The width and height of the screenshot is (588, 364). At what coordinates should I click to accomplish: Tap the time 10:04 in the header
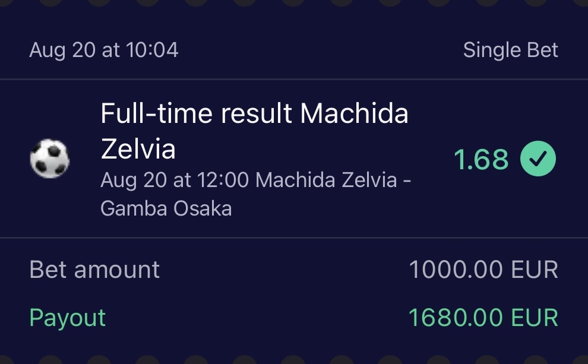point(152,50)
